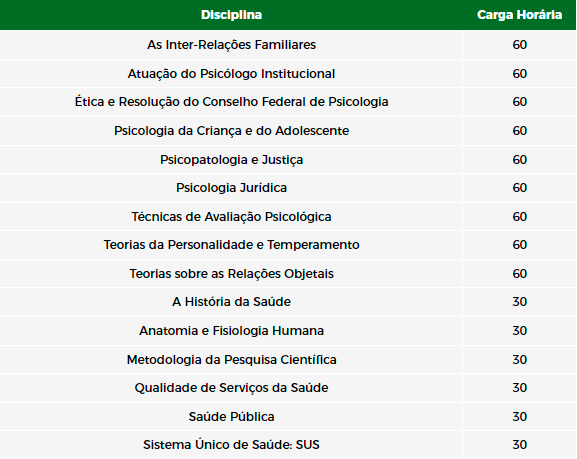577x459 pixels.
Task: Click the 30 hours value for Saúde Pública
Action: [520, 417]
